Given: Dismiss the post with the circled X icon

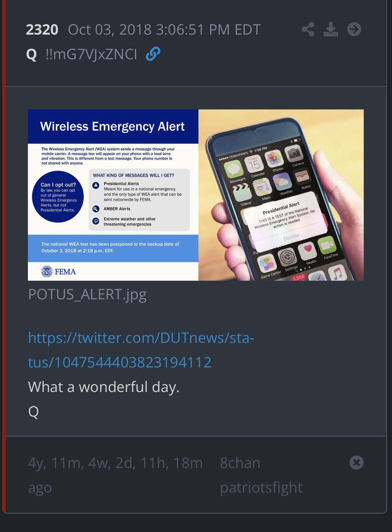Looking at the screenshot, I should [356, 462].
